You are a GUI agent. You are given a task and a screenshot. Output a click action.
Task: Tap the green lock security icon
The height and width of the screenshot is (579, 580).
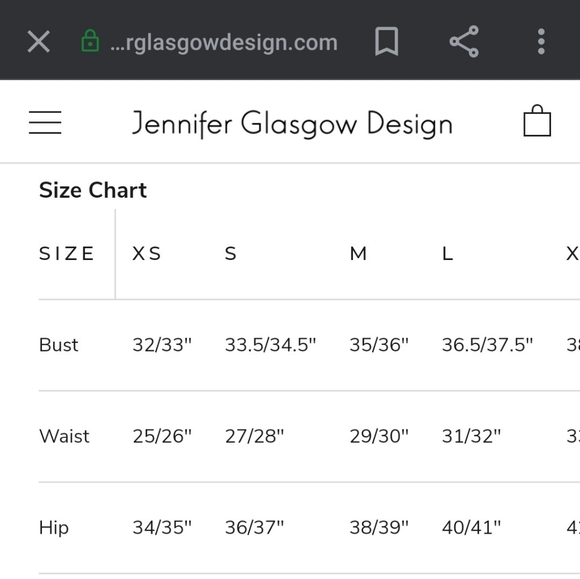click(x=90, y=41)
